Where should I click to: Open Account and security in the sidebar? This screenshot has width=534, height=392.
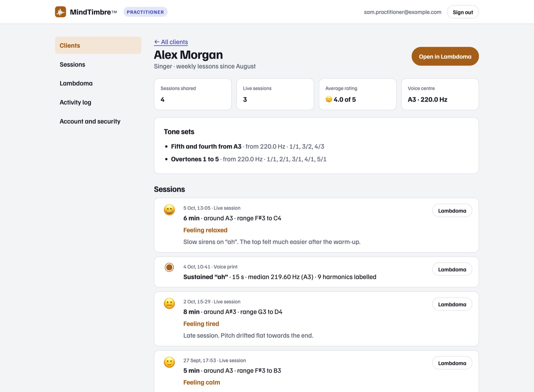click(98, 121)
